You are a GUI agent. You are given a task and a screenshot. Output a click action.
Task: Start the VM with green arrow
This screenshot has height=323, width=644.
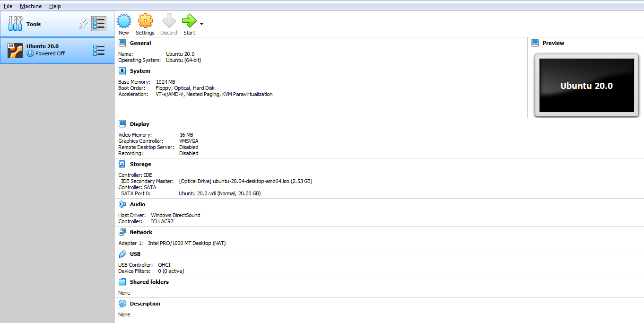pos(189,21)
